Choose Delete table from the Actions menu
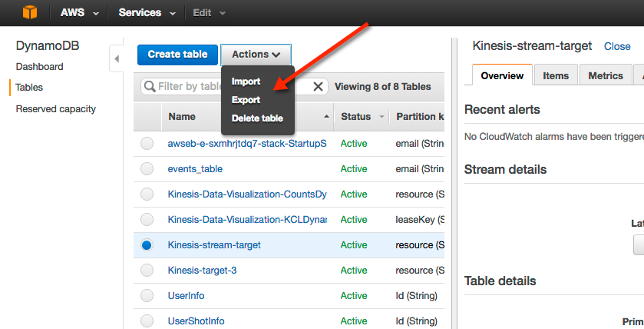This screenshot has width=644, height=329. [257, 118]
